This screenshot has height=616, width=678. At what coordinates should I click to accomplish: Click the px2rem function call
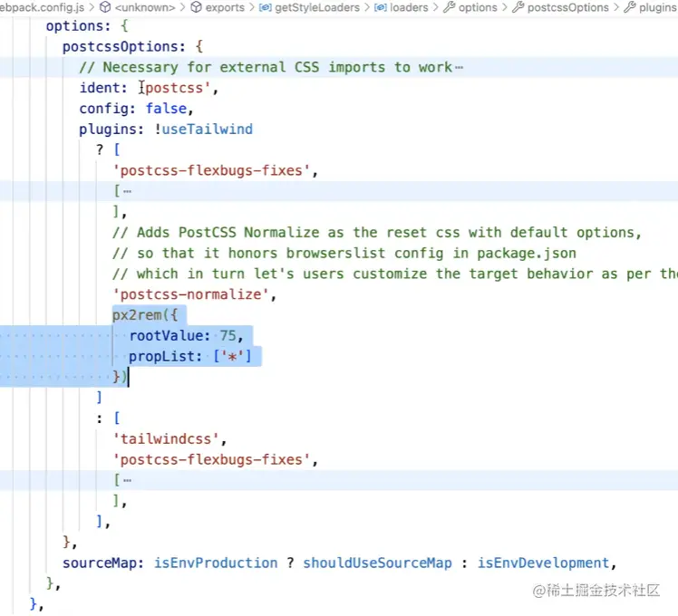click(137, 315)
